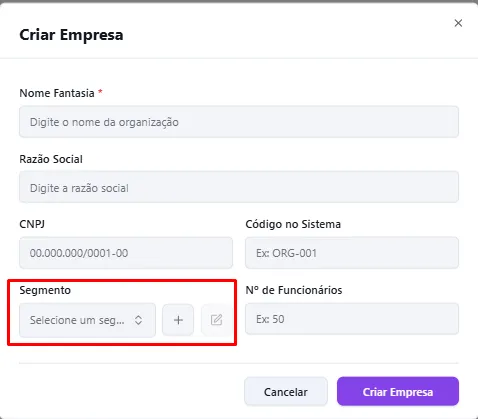The height and width of the screenshot is (419, 478).
Task: Click the red required asterisk marker
Action: tap(100, 92)
